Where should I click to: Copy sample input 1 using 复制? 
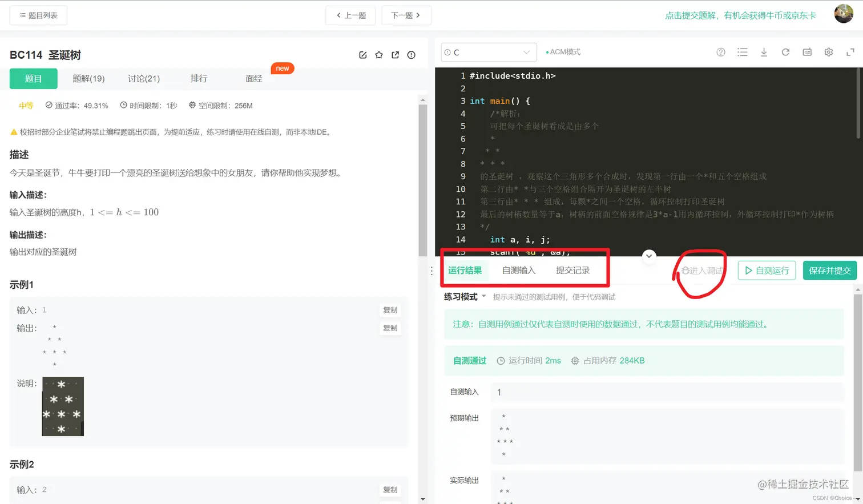[x=390, y=310]
